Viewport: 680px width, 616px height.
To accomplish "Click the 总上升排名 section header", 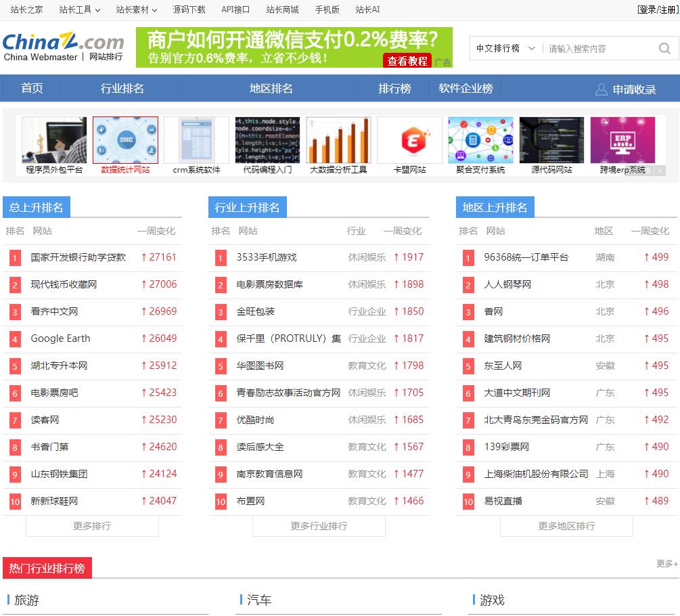I will [x=37, y=207].
